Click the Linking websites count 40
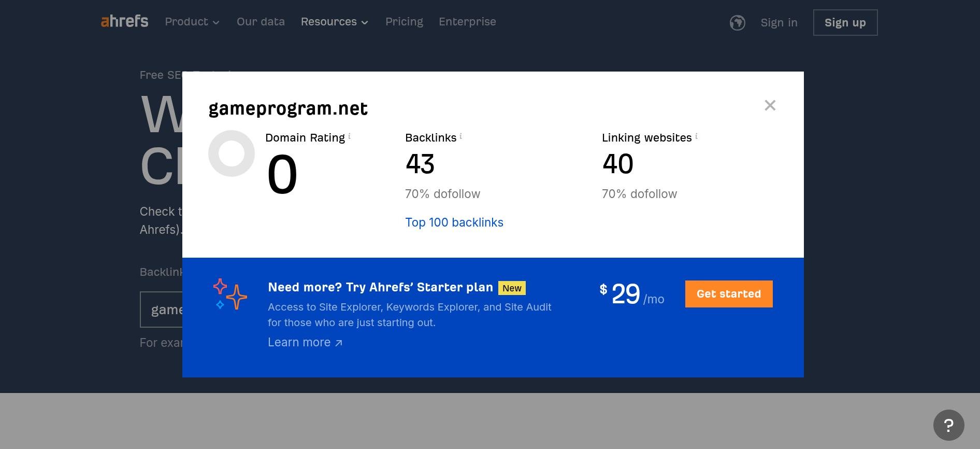The height and width of the screenshot is (449, 980). tap(618, 164)
